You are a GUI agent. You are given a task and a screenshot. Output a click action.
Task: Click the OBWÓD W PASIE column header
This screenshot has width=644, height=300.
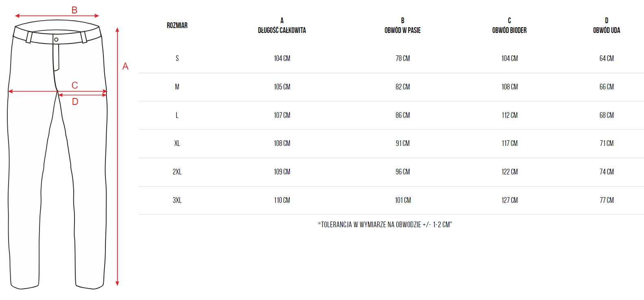click(403, 30)
